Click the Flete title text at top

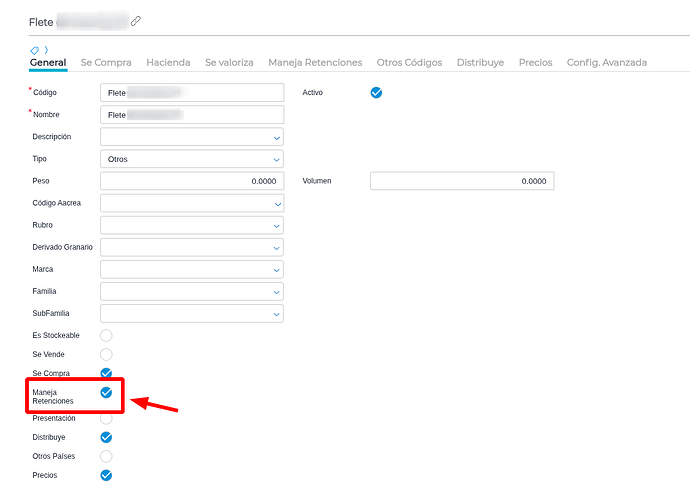pos(41,22)
